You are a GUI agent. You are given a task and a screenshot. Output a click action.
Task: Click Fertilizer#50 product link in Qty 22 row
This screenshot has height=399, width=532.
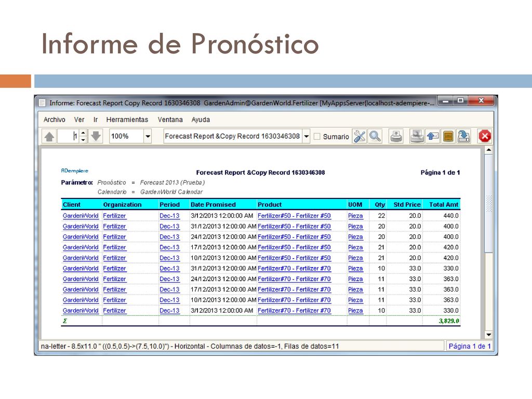pos(294,216)
